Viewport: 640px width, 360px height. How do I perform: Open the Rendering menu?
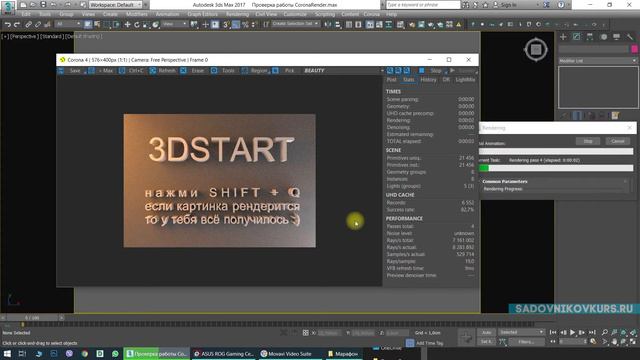237,14
